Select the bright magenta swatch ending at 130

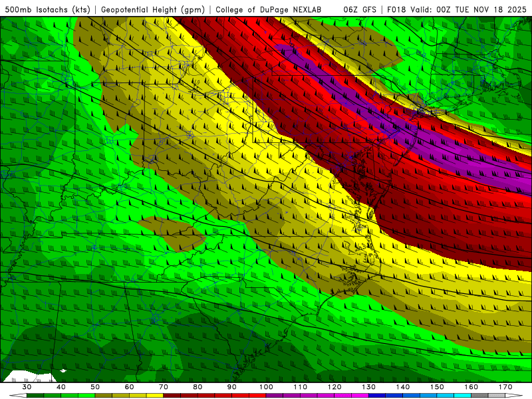click(x=360, y=395)
